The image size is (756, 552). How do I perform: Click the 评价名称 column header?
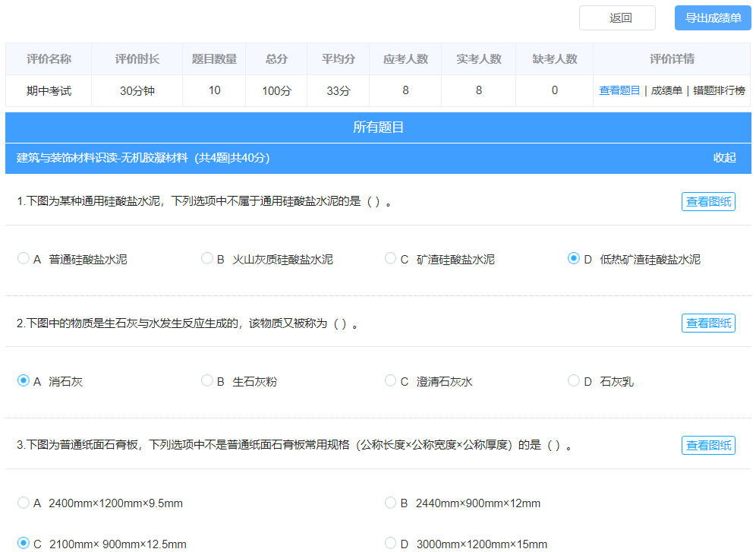click(x=49, y=58)
